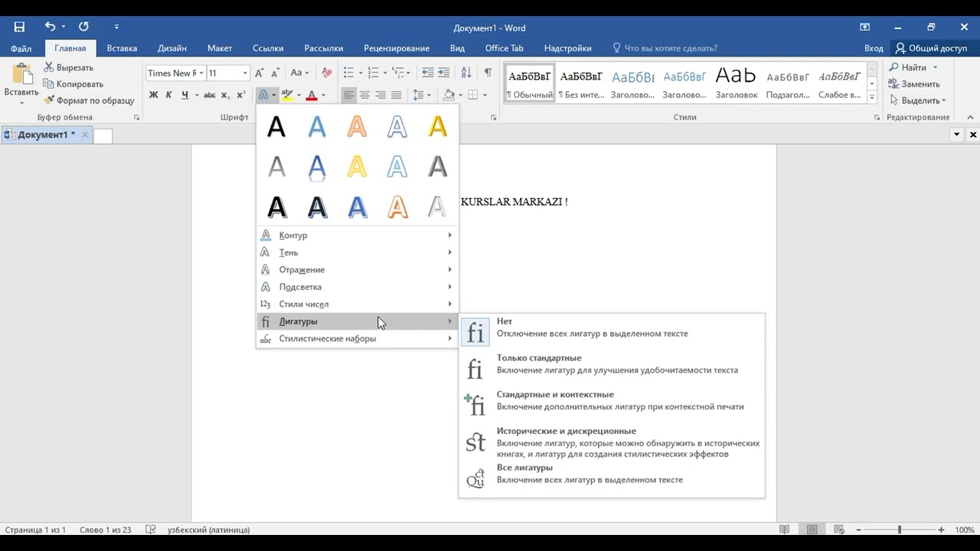
Task: Switch to the Вставка ribbon tab
Action: click(x=122, y=47)
